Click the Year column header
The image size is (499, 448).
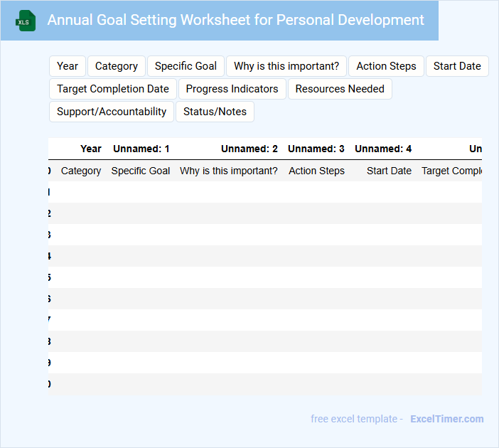[x=91, y=149]
